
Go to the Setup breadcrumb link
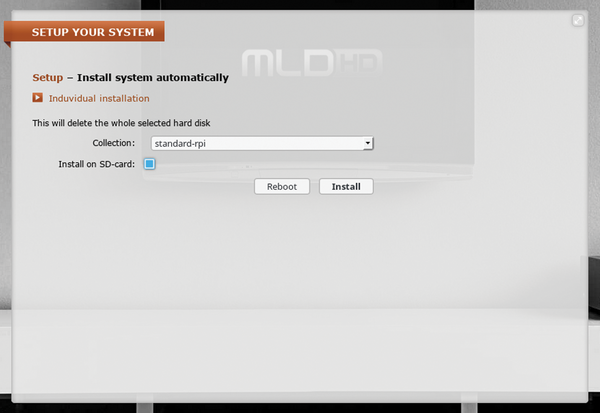47,77
